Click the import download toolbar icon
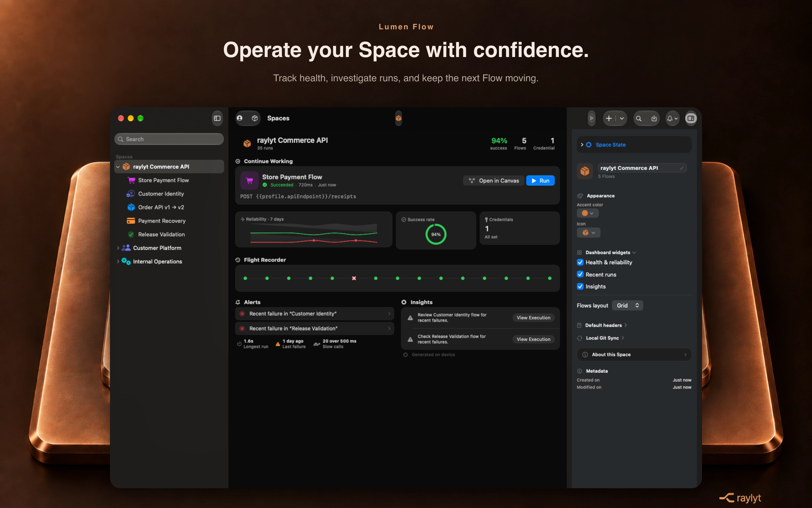Viewport: 812px width, 508px height. tap(654, 118)
